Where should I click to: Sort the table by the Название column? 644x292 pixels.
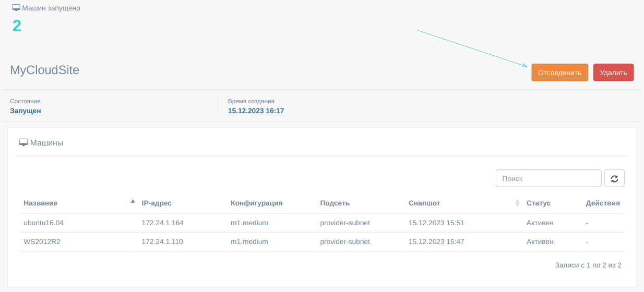(x=41, y=203)
